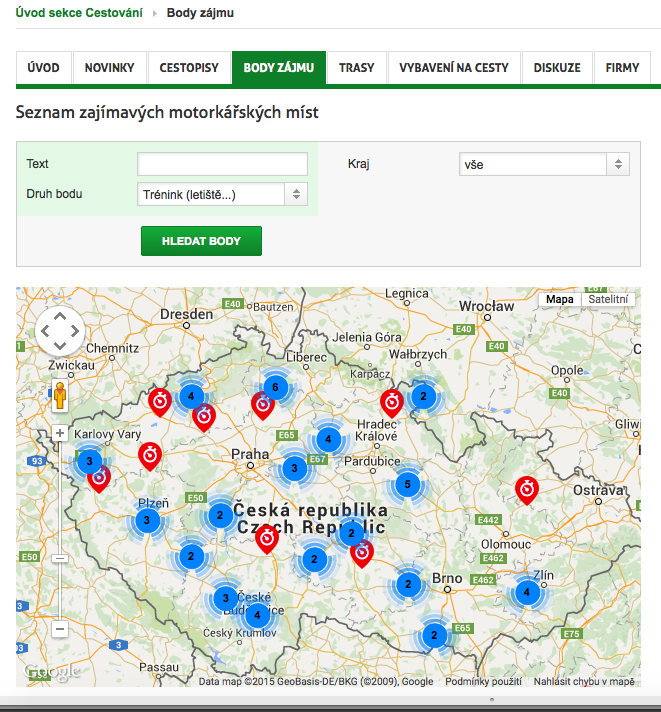Click the map zoom slider handle
Screen dimensions: 661x712
pyautogui.click(x=60, y=558)
